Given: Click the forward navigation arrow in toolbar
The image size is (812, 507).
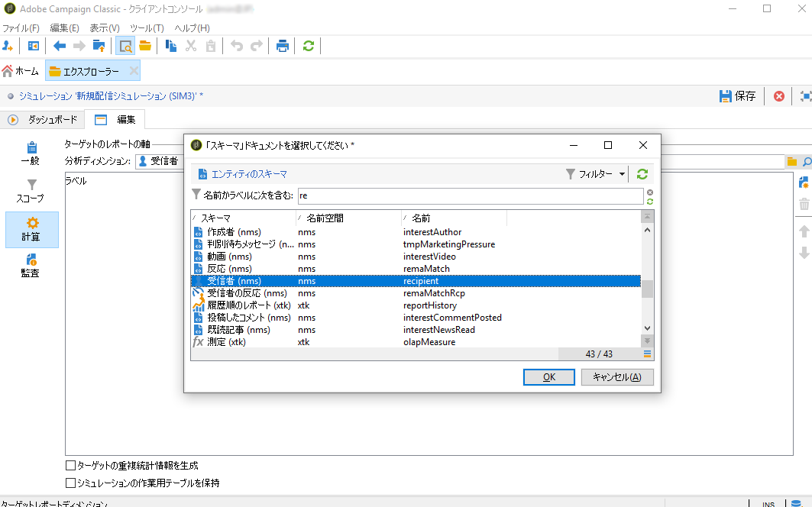Looking at the screenshot, I should 79,46.
